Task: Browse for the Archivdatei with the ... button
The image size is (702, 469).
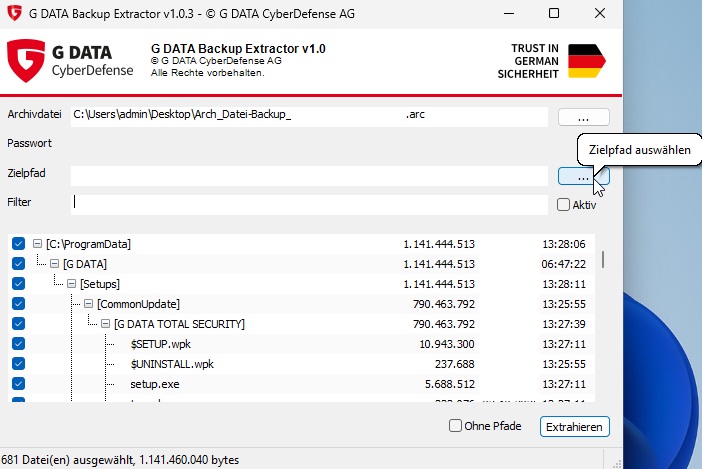Action: coord(583,117)
